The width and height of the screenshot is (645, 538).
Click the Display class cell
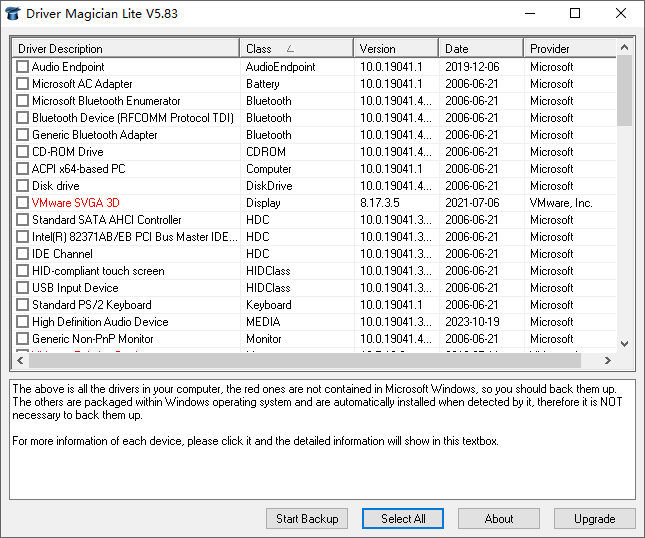coord(263,203)
